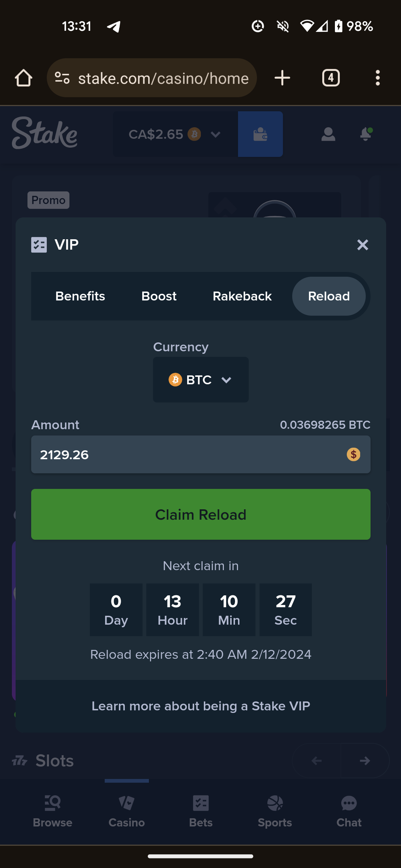Switch to the Benefits tab
Image resolution: width=401 pixels, height=868 pixels.
pyautogui.click(x=80, y=296)
